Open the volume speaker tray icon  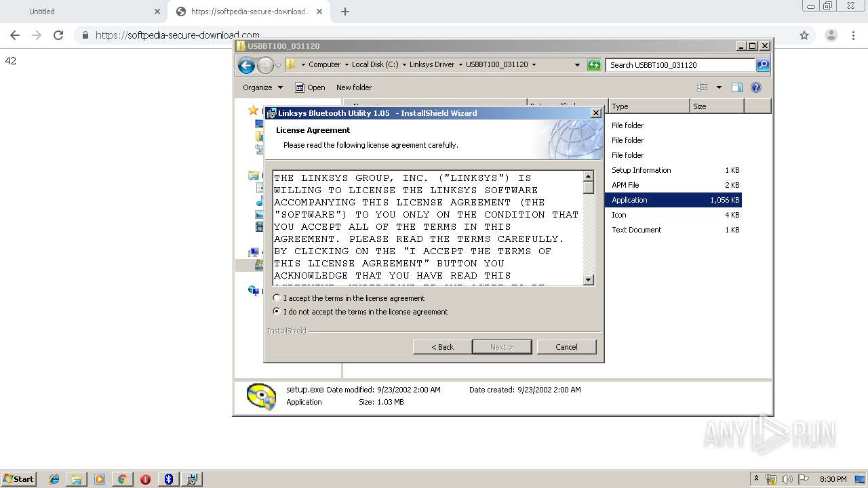(x=787, y=479)
